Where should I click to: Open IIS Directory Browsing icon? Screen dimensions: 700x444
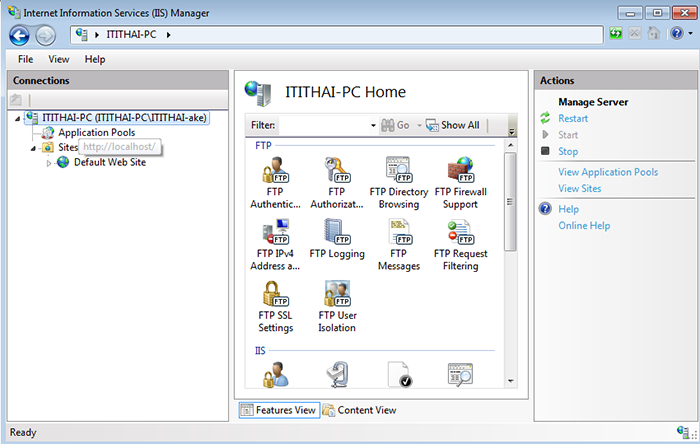pyautogui.click(x=460, y=374)
